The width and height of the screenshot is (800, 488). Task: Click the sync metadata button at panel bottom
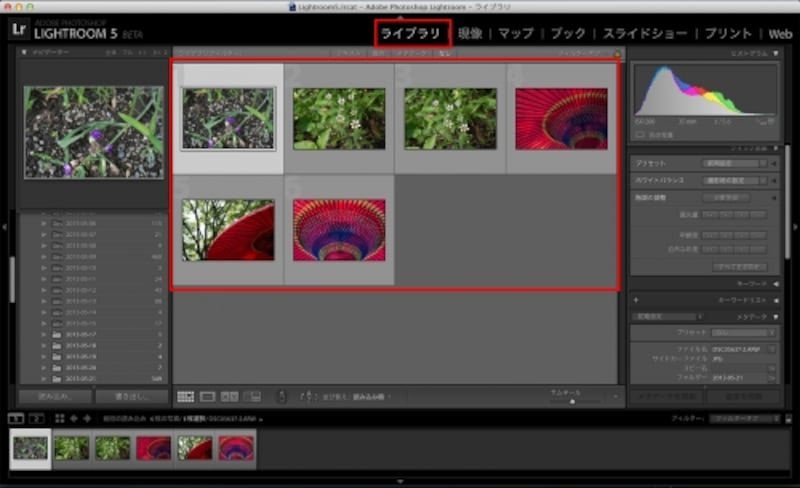[667, 397]
